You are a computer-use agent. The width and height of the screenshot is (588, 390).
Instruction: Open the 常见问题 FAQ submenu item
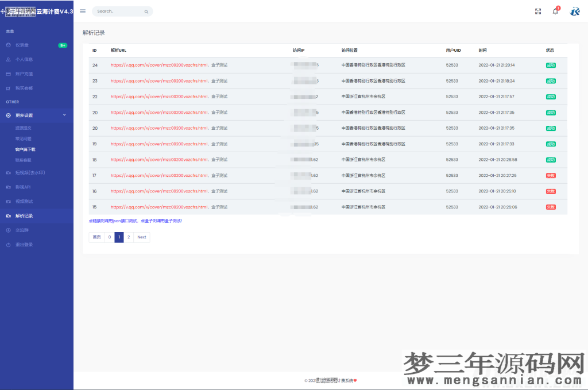(28, 138)
